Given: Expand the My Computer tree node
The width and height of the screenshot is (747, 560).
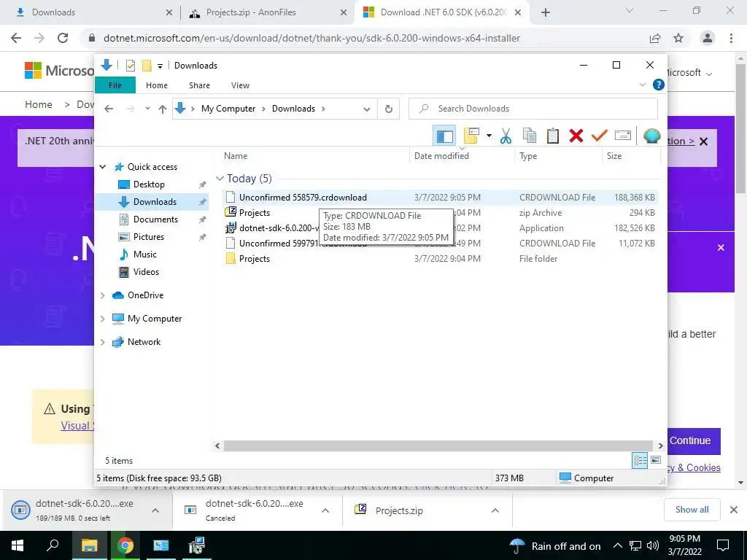Looking at the screenshot, I should (x=102, y=319).
